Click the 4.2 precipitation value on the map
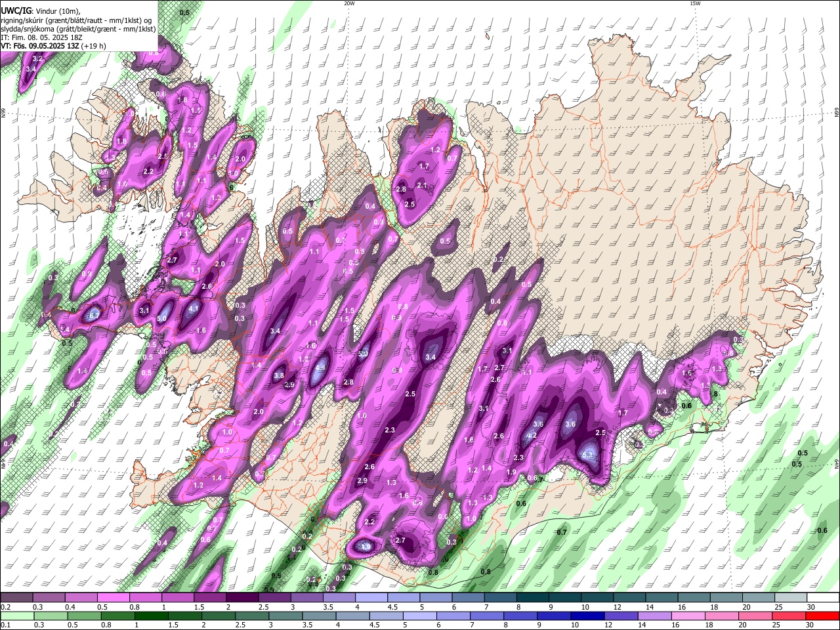 532,435
